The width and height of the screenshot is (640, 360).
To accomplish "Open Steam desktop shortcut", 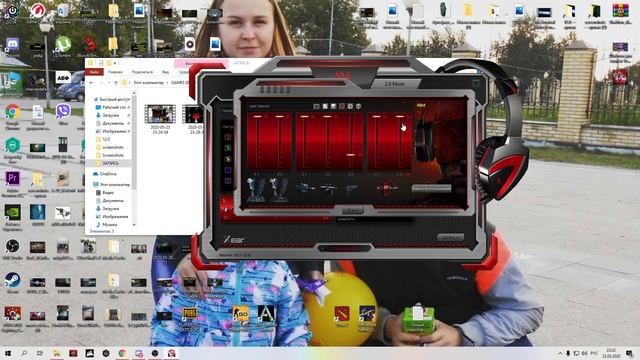I will tap(13, 283).
